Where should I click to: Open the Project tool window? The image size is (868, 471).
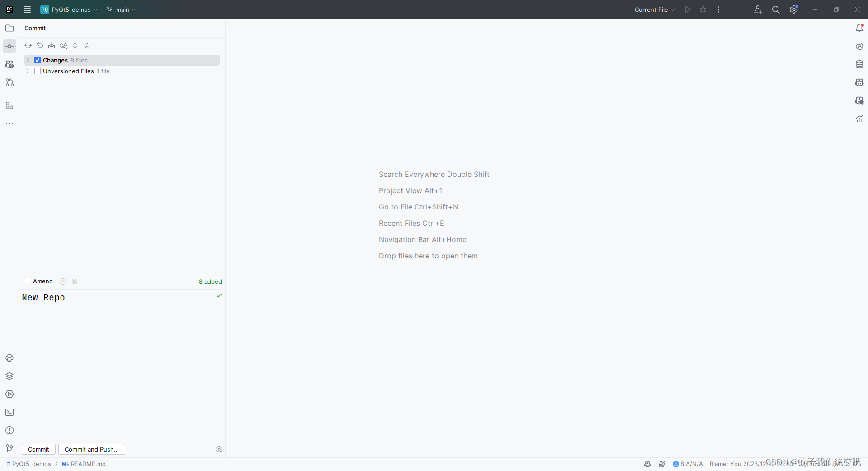[x=9, y=28]
